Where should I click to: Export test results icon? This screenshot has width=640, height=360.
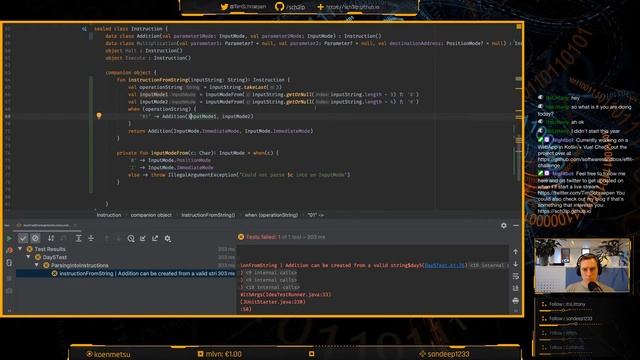tap(155, 238)
